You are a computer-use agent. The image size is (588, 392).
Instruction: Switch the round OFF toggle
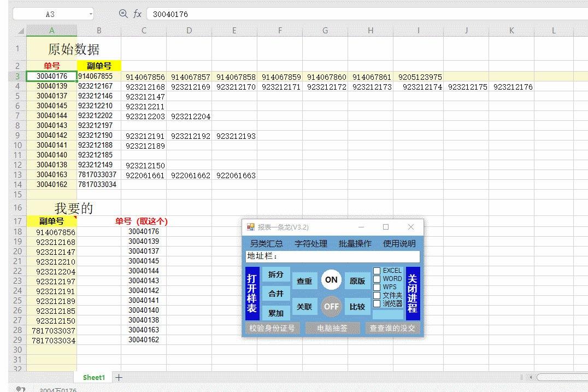331,307
